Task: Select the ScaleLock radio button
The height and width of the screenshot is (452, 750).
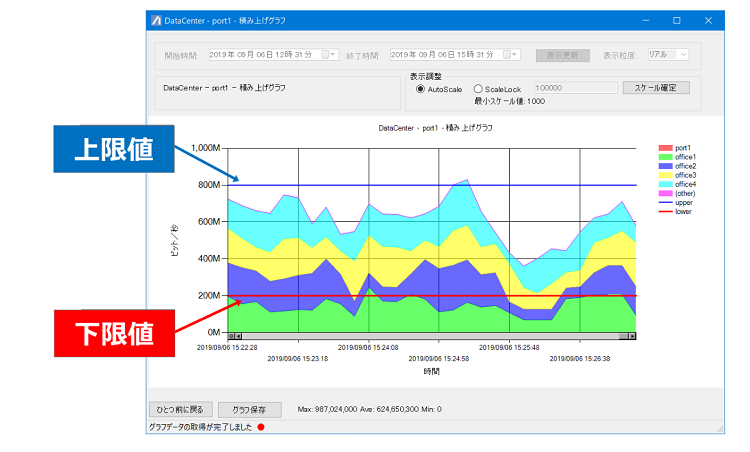Action: coord(477,89)
